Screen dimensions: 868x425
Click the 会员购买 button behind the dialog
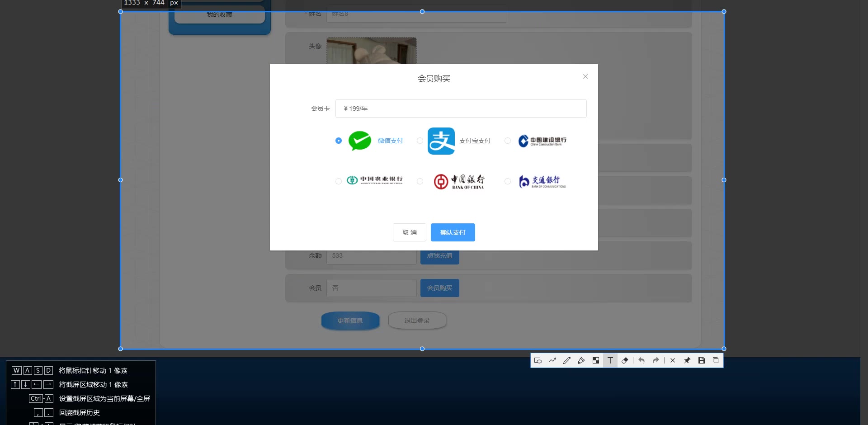click(x=440, y=288)
